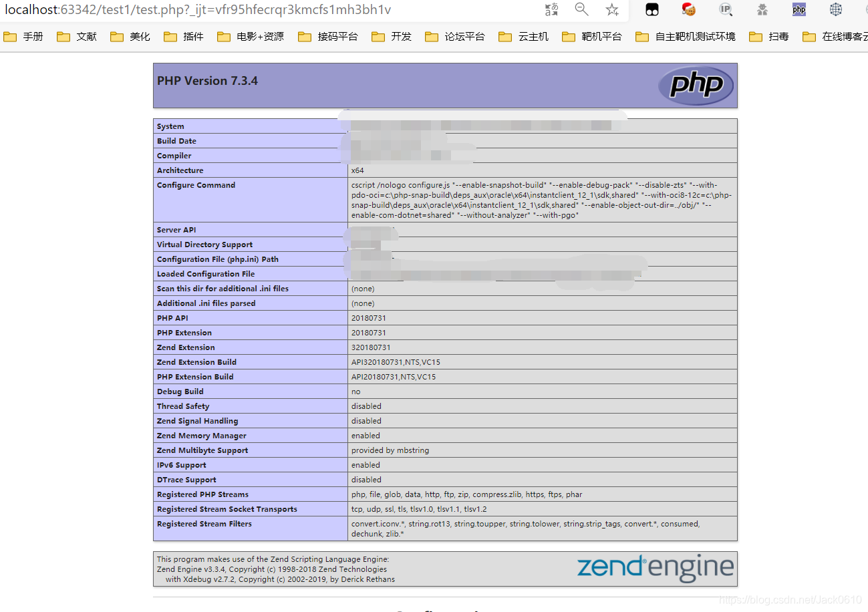This screenshot has height=612, width=868.
Task: Expand the 接码平台 bookmark folder
Action: click(x=328, y=37)
